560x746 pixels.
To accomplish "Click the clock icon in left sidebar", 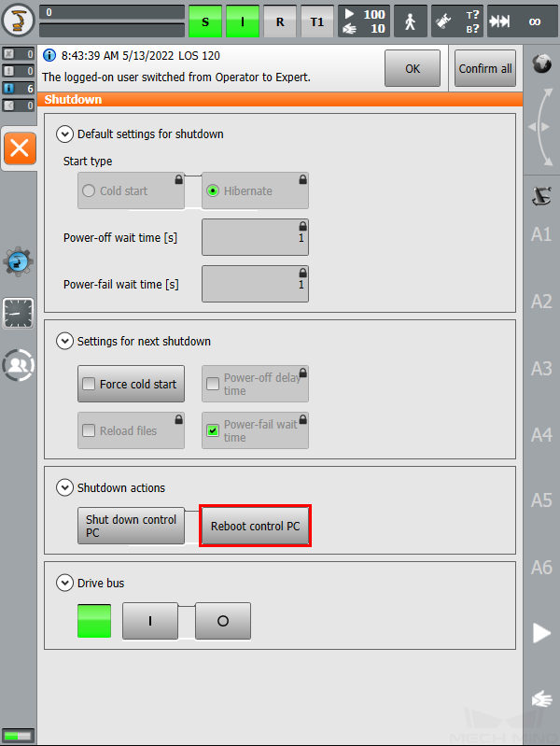I will (18, 314).
